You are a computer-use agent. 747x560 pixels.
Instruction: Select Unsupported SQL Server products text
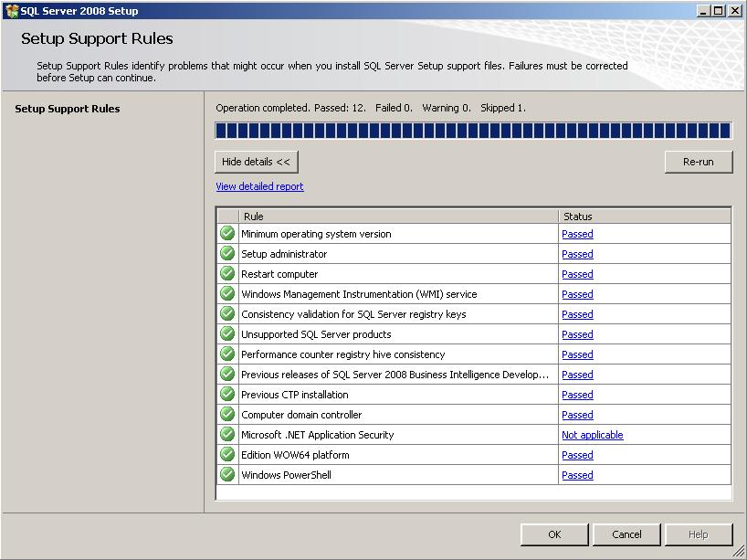(316, 334)
